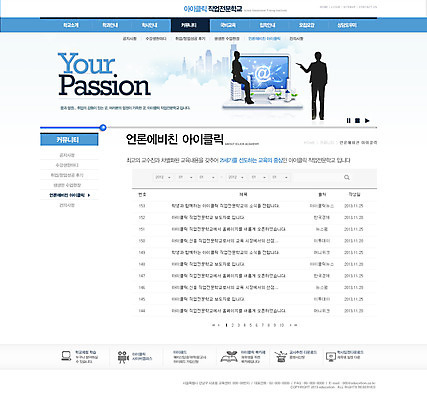
Task: Go to the previous page arrow in pagination
Action: pos(219,325)
